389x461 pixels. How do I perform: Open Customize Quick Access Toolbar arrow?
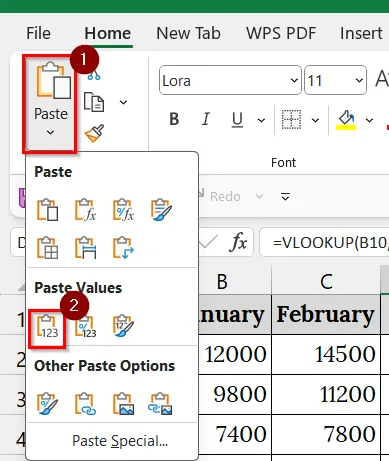pyautogui.click(x=285, y=197)
